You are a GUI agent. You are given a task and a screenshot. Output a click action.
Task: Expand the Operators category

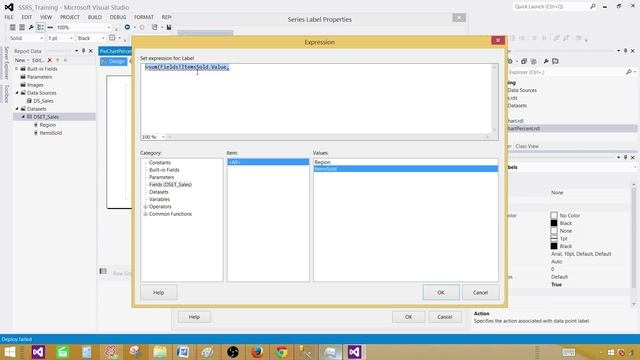(146, 207)
